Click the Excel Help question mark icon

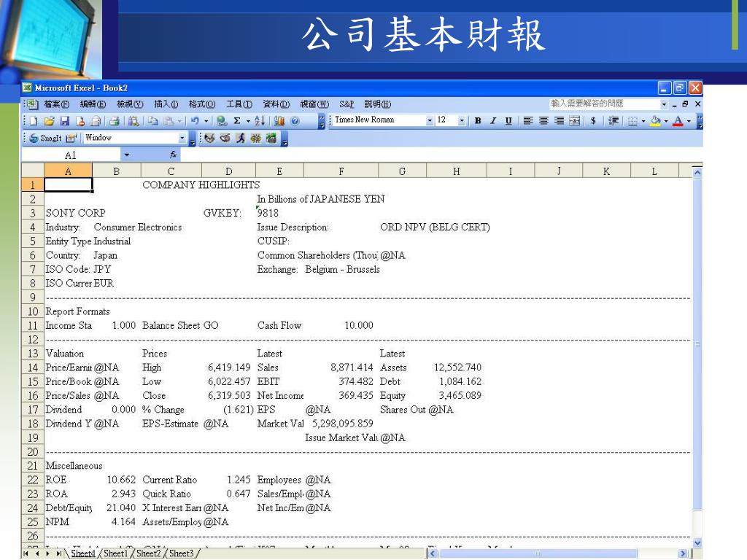(x=295, y=121)
